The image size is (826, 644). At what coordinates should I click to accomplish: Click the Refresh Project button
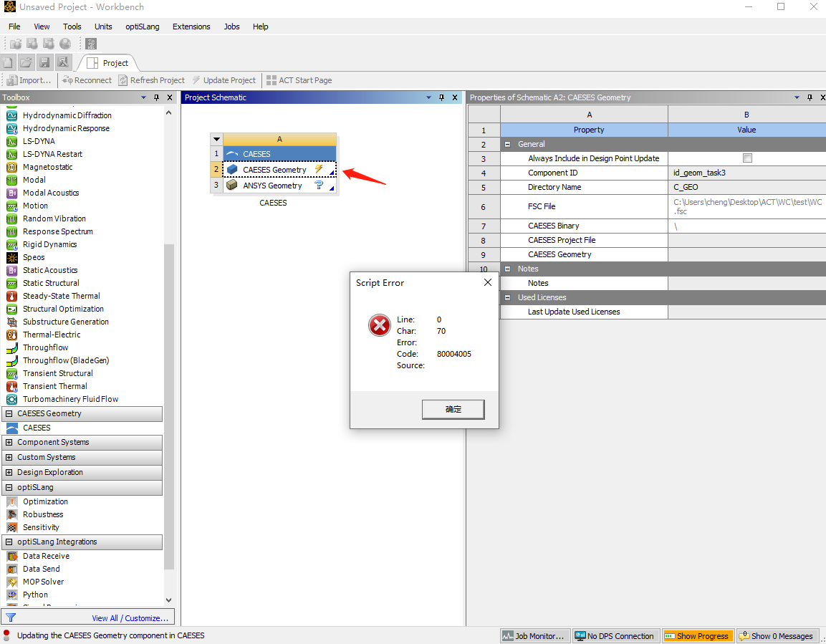coord(152,80)
